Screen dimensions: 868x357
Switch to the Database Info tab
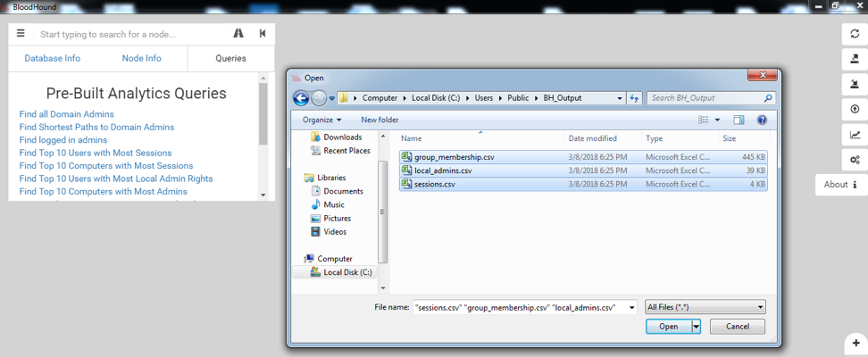(x=52, y=59)
